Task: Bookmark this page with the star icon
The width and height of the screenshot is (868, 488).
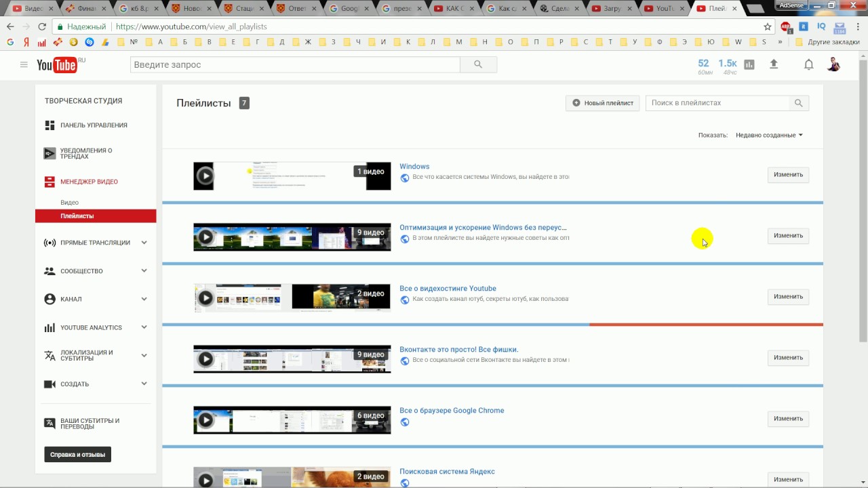Action: tap(768, 26)
